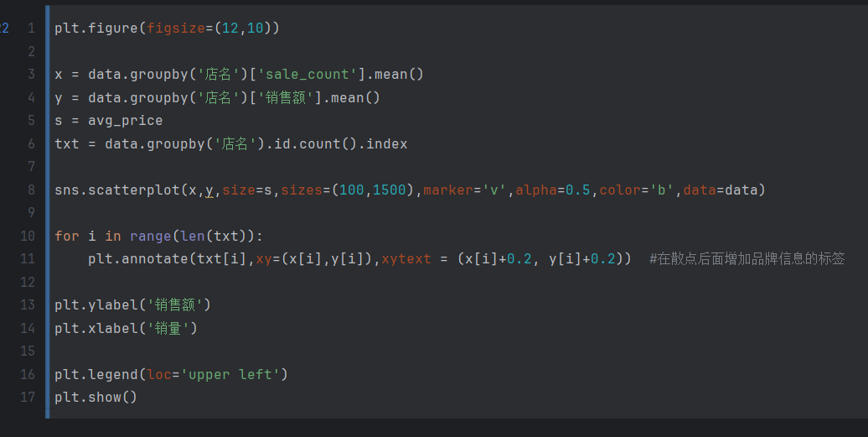Click the txt variable on line 6

point(66,144)
